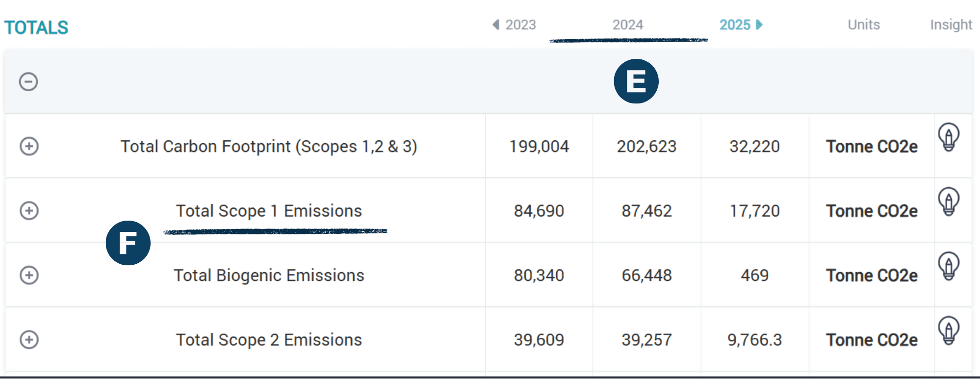Click the 84,690 Scope 1 value
The height and width of the screenshot is (379, 980).
[x=539, y=211]
